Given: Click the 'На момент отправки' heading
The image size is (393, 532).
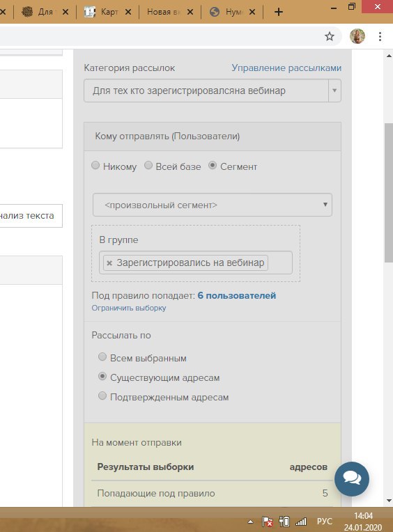Looking at the screenshot, I should pos(137,442).
